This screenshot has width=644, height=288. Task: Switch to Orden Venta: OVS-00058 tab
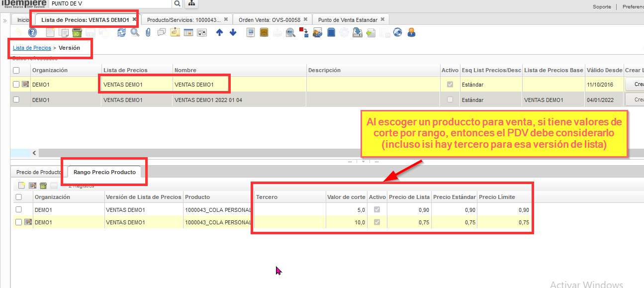point(270,19)
